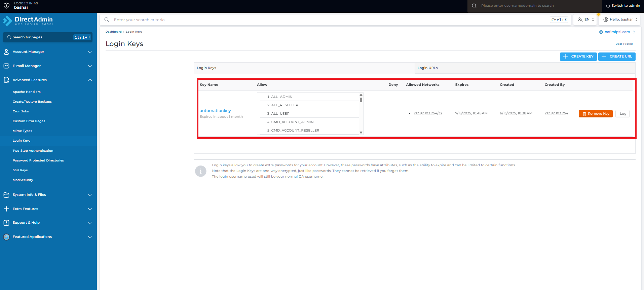
Task: Click the magnifier icon in the top admin search
Action: (474, 6)
